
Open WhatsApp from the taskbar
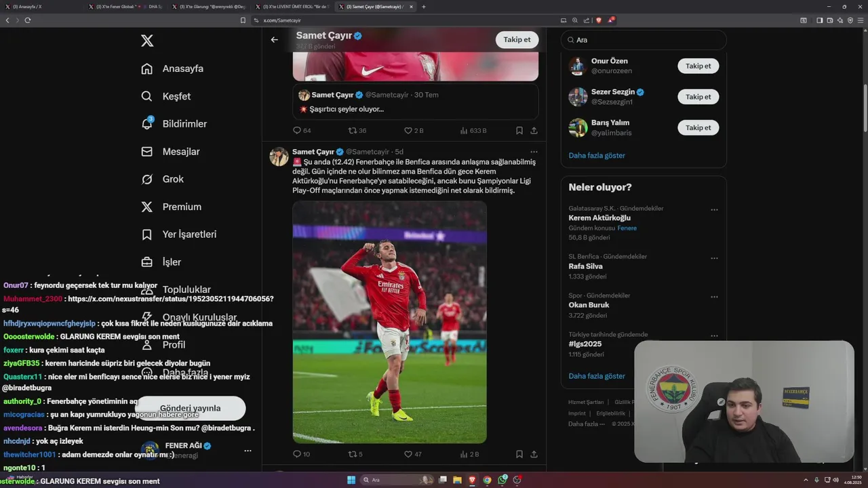point(502,480)
